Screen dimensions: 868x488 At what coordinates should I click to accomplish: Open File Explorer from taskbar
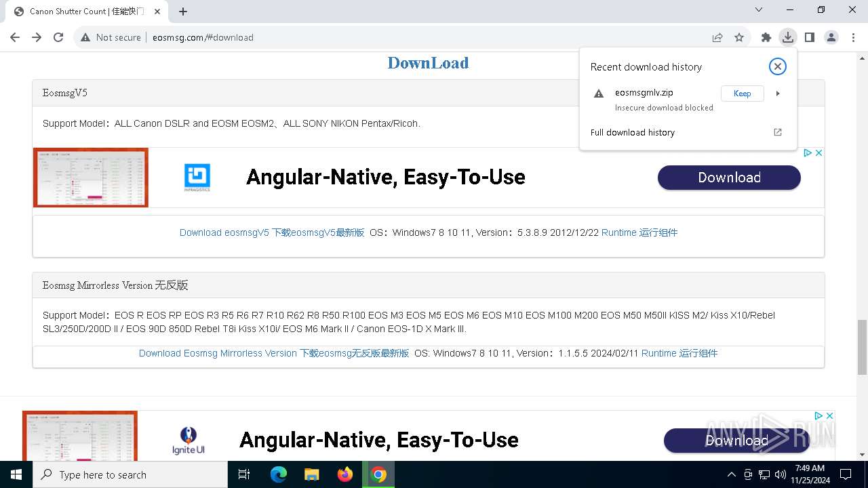coord(311,474)
